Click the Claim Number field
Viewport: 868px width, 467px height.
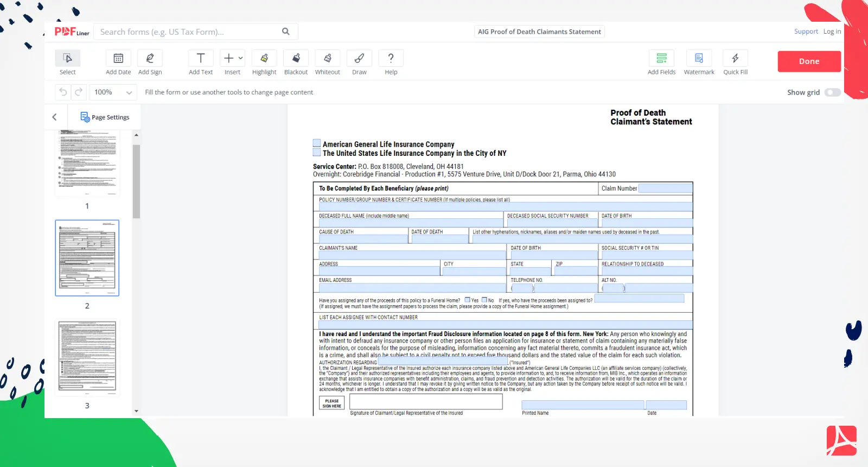click(665, 188)
